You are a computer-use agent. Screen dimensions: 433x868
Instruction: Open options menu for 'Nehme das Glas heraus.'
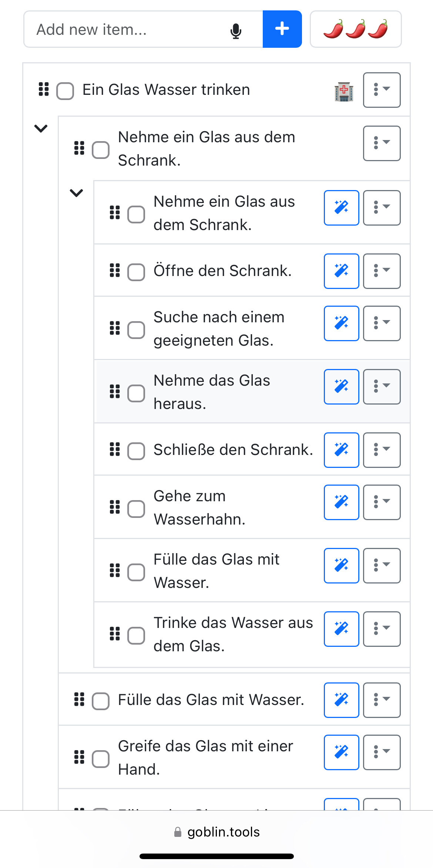(x=382, y=386)
